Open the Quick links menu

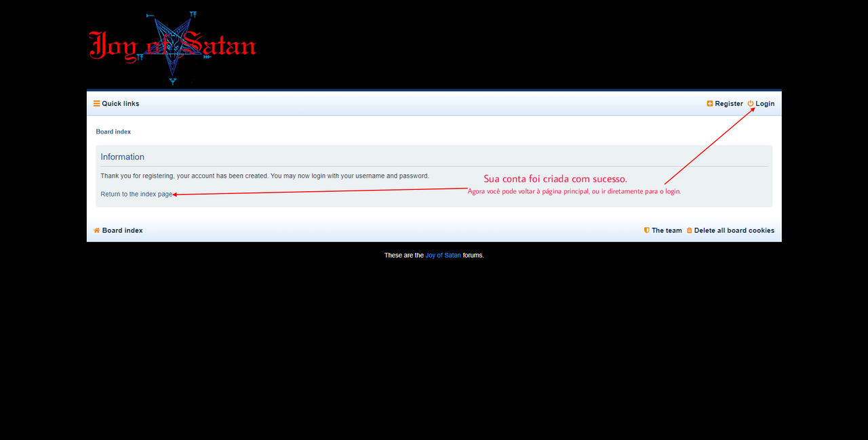click(117, 104)
